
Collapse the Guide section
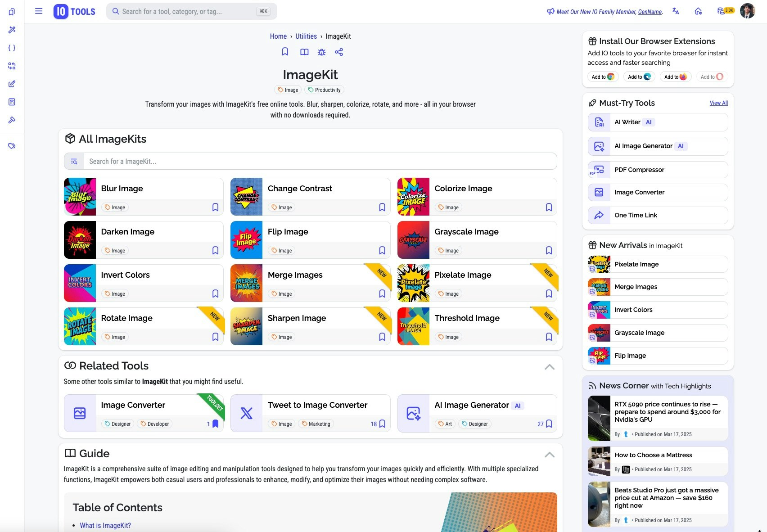point(549,455)
